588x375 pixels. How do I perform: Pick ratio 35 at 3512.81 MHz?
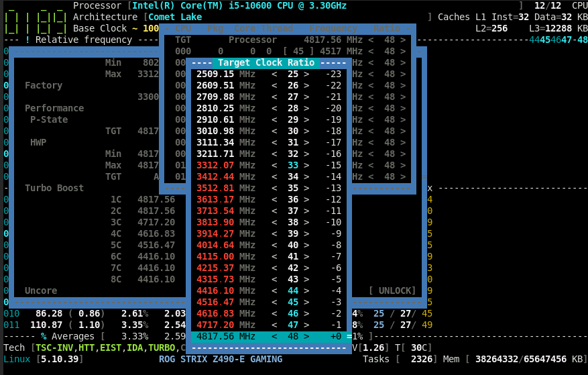pos(269,188)
